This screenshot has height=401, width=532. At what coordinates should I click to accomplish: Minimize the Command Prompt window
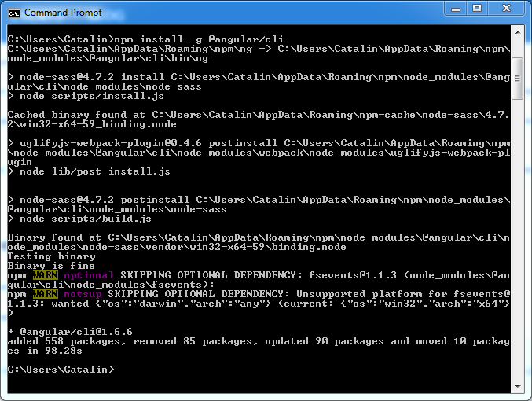coord(456,9)
